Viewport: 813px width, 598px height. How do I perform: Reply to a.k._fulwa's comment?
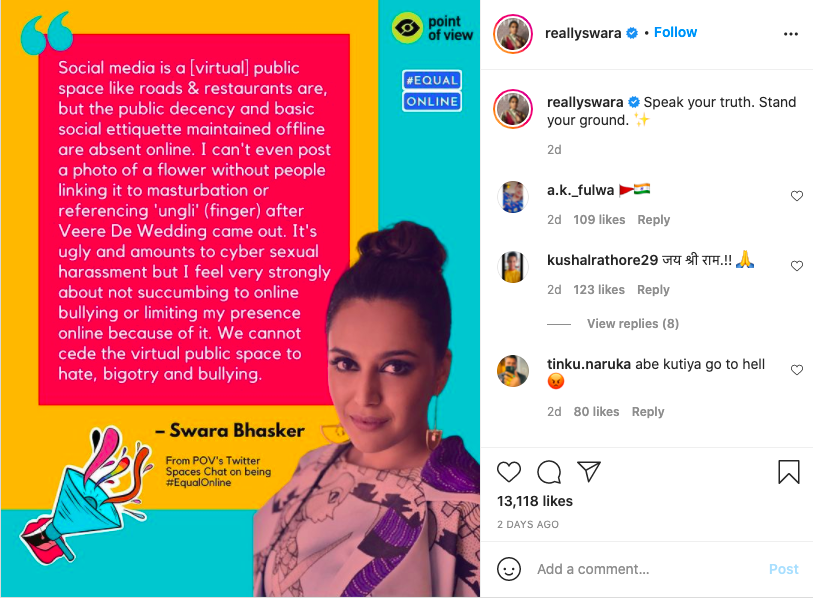(653, 219)
